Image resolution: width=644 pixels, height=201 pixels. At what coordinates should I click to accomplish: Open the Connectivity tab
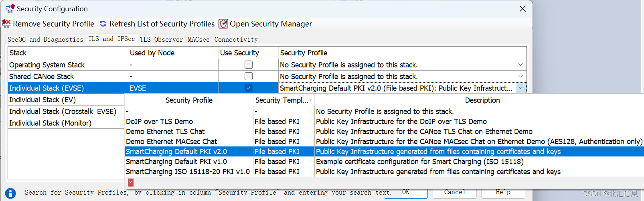pos(236,39)
